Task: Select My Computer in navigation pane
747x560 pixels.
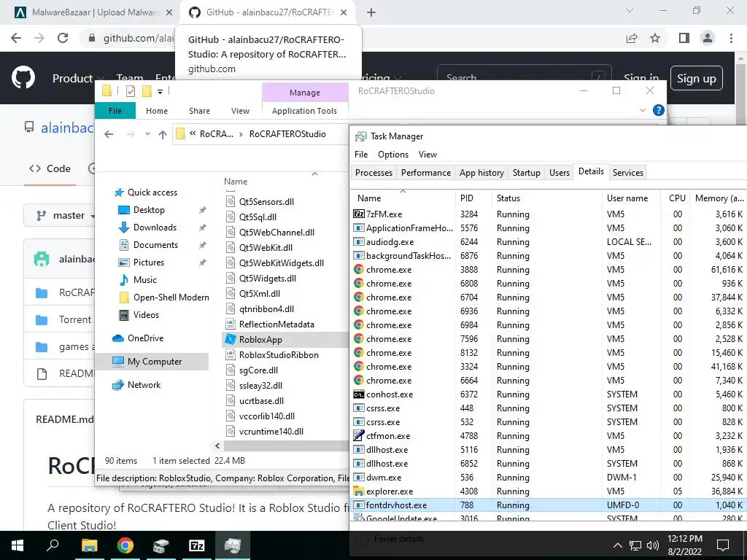Action: 152,362
